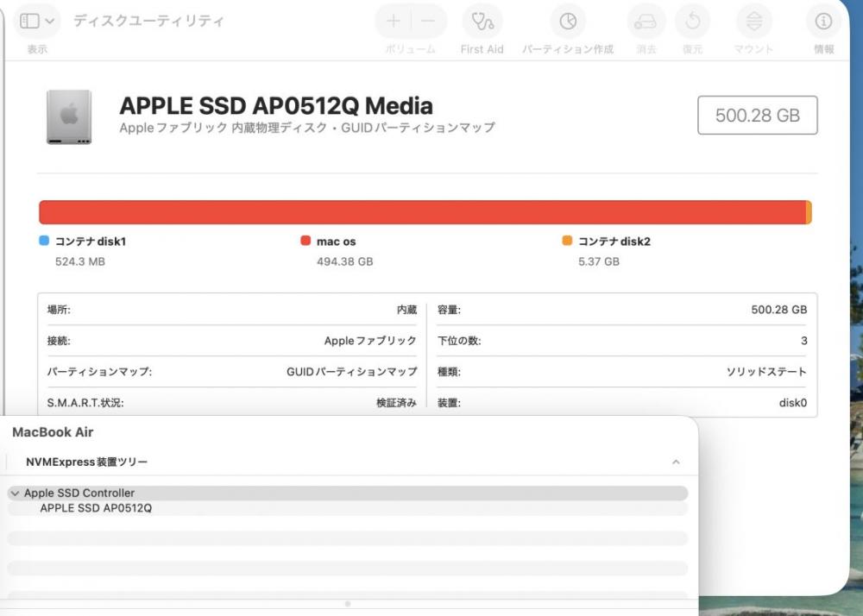Screen dimensions: 863x616
Task: Click the erase disk icon
Action: tap(646, 22)
